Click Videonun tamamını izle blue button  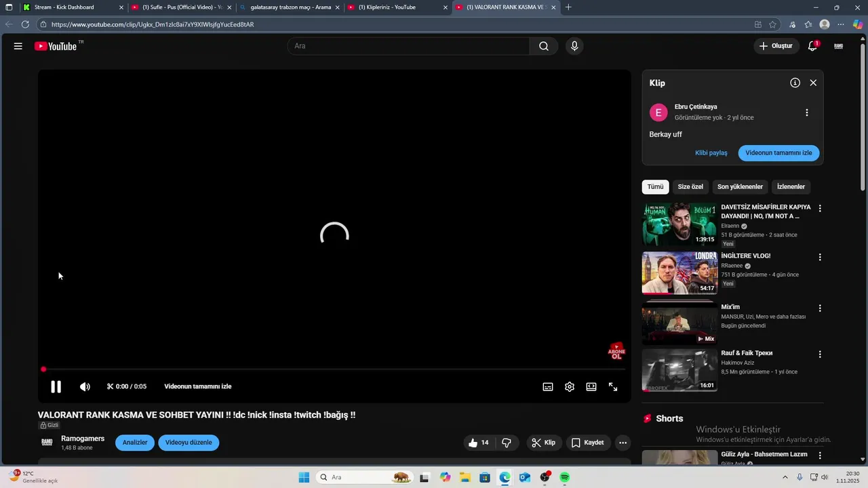pos(778,153)
